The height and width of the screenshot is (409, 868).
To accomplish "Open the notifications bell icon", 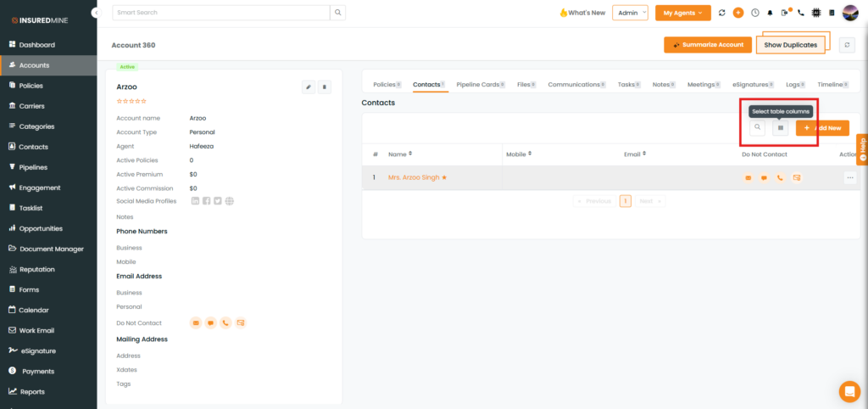I will click(770, 13).
